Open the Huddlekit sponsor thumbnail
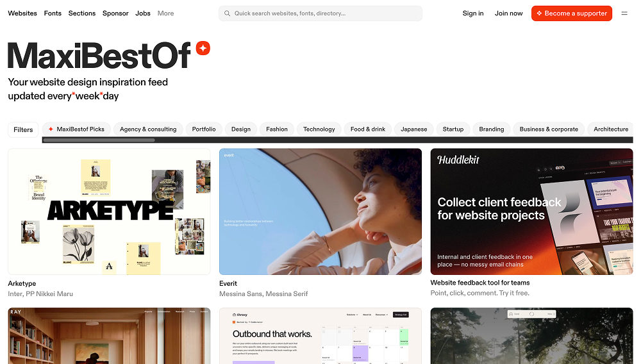The width and height of the screenshot is (641, 364). [x=531, y=211]
